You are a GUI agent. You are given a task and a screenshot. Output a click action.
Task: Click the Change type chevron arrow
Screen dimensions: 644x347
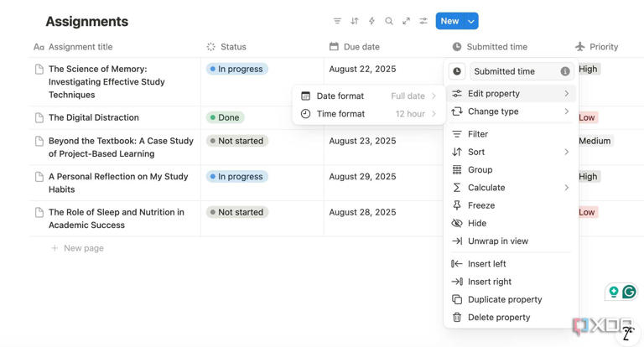coord(566,111)
